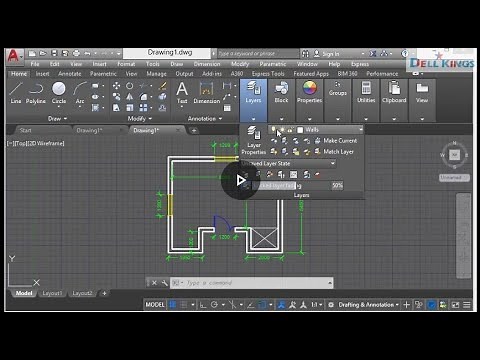Select the Dimension tool
480x360 pixels.
(207, 93)
